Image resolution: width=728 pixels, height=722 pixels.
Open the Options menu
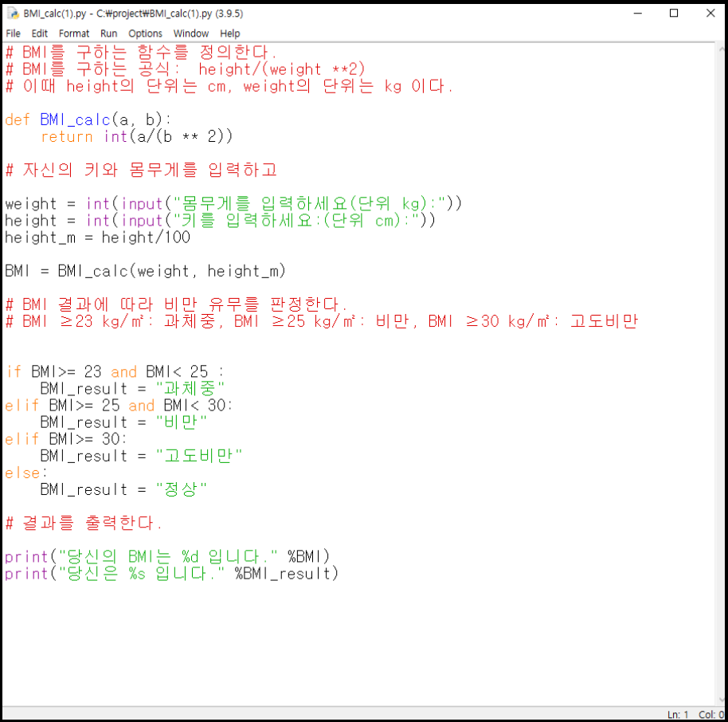(145, 33)
